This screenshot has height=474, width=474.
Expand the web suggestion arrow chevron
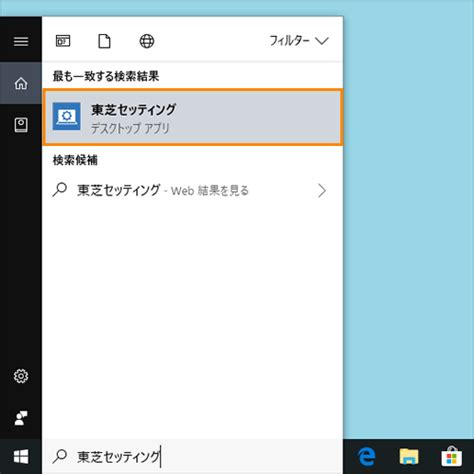click(x=322, y=191)
